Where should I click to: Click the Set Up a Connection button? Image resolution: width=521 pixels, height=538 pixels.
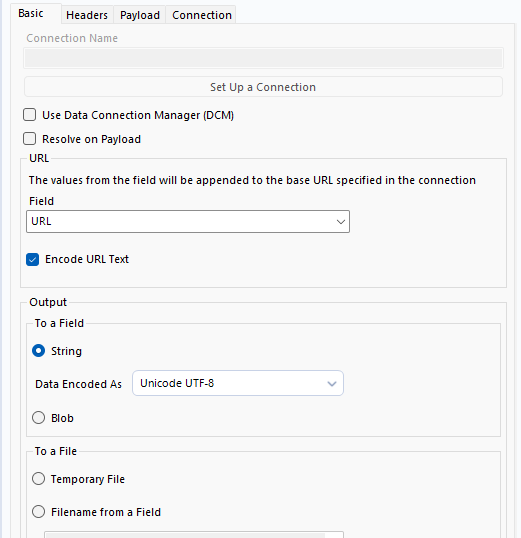coord(263,87)
